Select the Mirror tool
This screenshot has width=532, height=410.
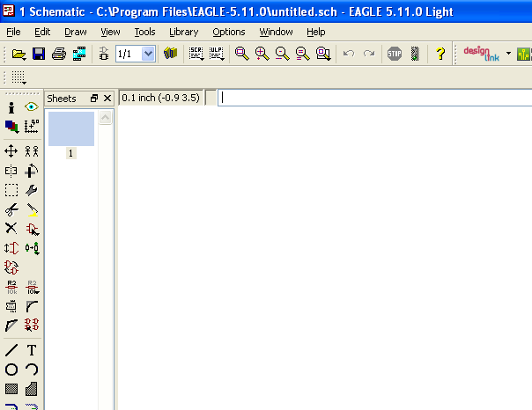pos(11,171)
